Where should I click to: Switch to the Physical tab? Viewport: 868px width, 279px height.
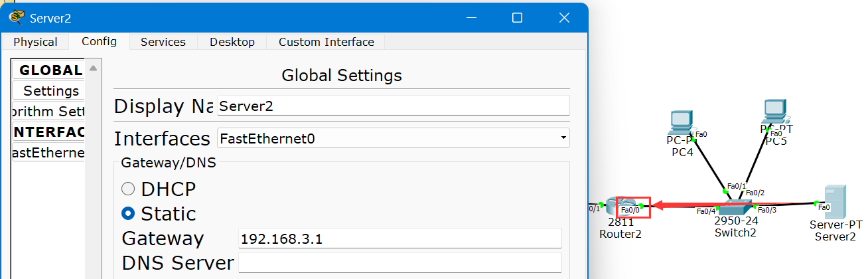[x=35, y=42]
